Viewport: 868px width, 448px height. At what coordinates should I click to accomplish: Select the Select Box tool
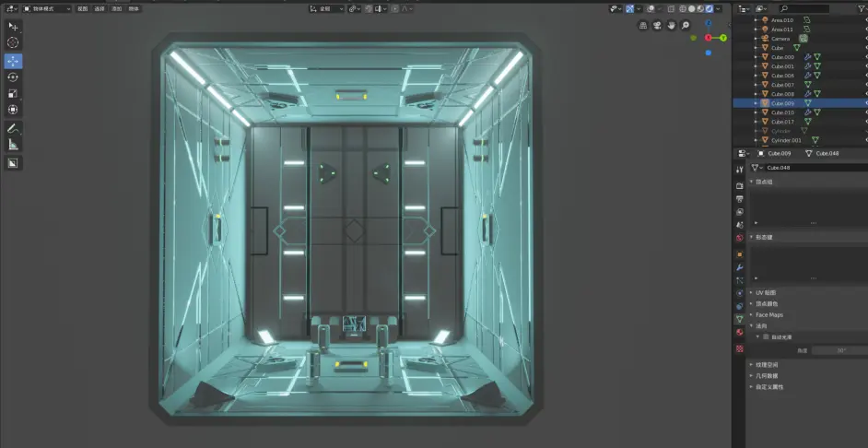(x=13, y=26)
